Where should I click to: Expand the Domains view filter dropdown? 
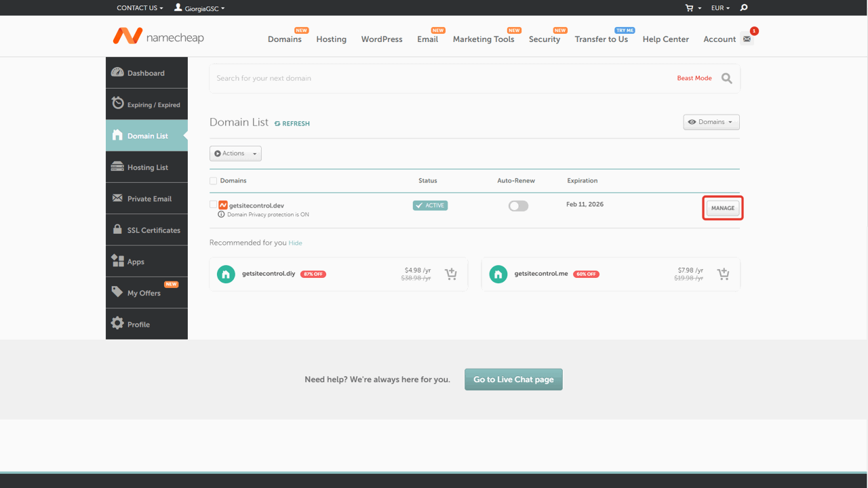pos(711,122)
